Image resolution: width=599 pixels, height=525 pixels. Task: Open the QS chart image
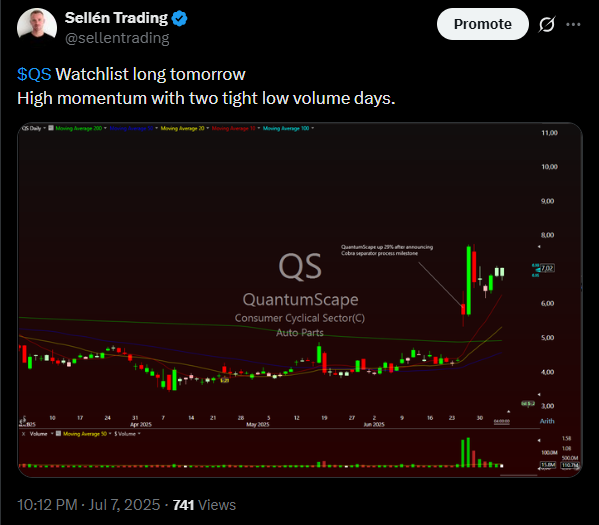click(300, 300)
